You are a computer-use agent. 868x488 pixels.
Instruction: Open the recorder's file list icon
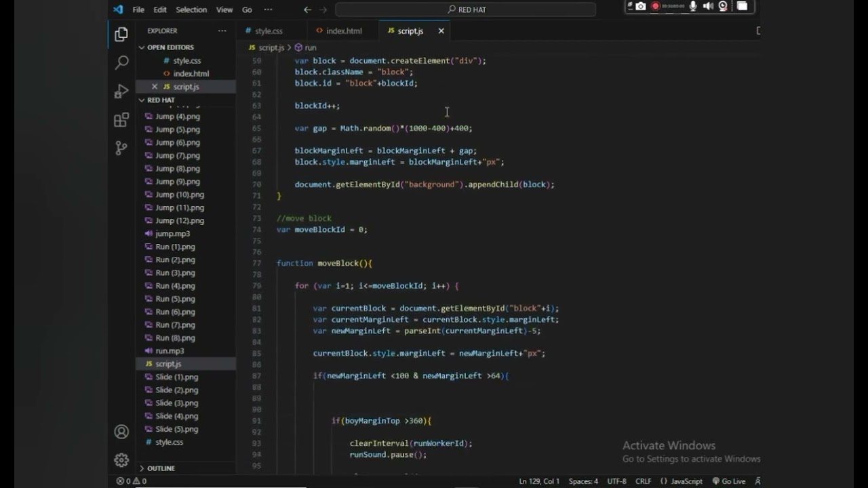(742, 6)
